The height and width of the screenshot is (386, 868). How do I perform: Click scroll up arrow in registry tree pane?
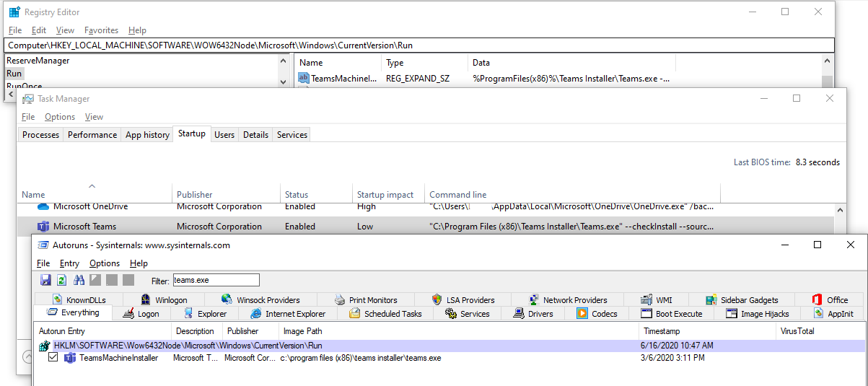click(x=283, y=61)
